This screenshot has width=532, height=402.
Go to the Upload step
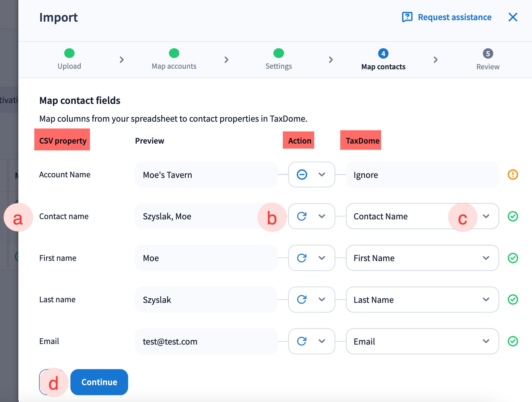69,59
